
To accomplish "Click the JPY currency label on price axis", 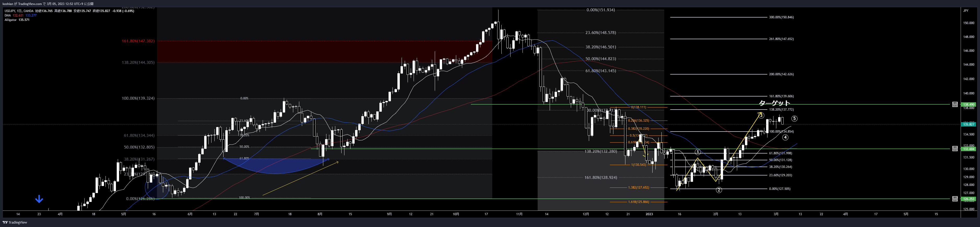I will tap(966, 11).
